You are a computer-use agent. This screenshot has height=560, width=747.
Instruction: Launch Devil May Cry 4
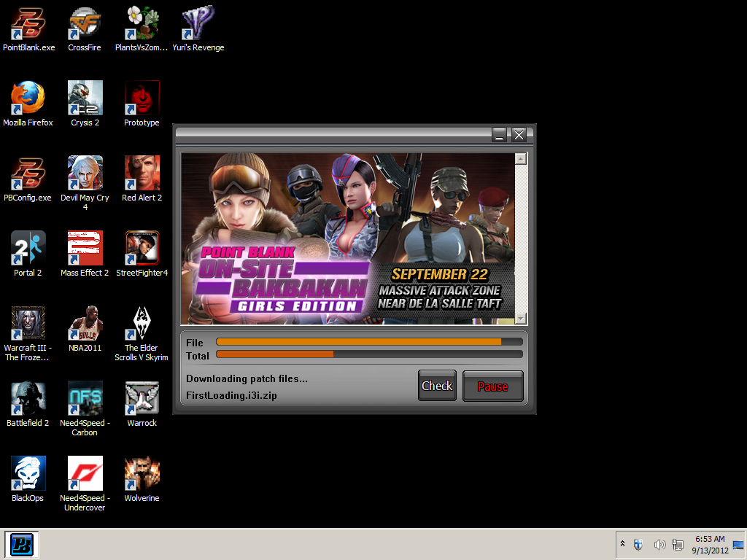[x=85, y=172]
